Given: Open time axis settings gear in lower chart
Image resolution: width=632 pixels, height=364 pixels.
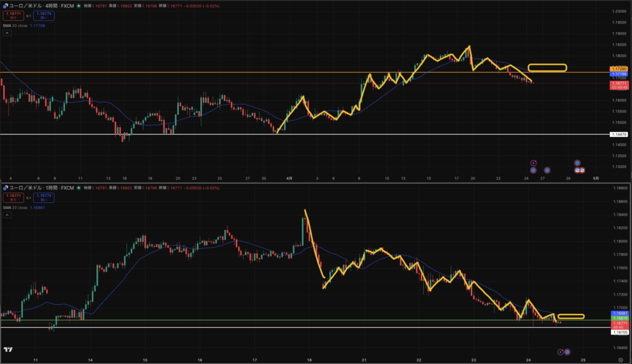Looking at the screenshot, I should click(x=620, y=358).
